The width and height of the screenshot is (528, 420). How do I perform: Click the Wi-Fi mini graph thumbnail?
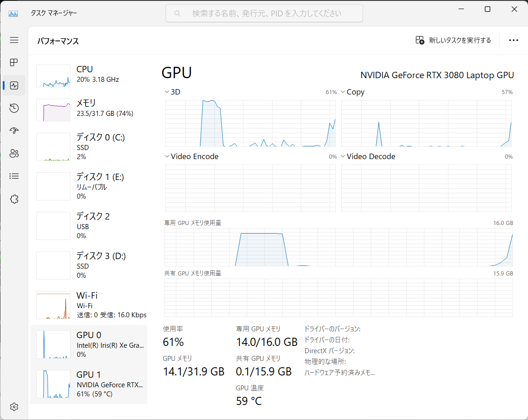pyautogui.click(x=54, y=305)
